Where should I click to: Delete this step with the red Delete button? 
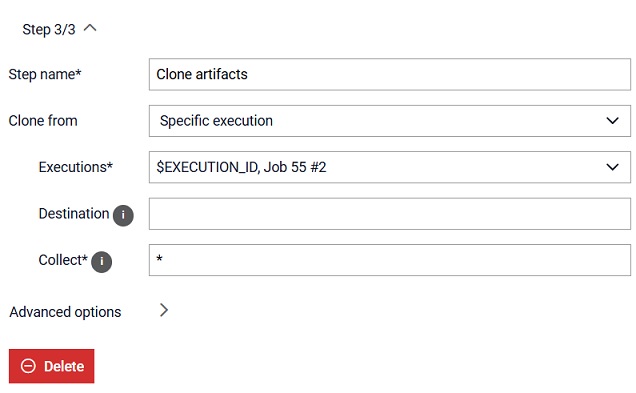tap(52, 366)
